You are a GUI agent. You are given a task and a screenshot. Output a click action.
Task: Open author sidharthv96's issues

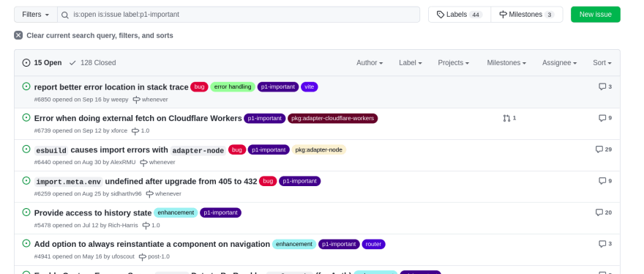pos(126,193)
